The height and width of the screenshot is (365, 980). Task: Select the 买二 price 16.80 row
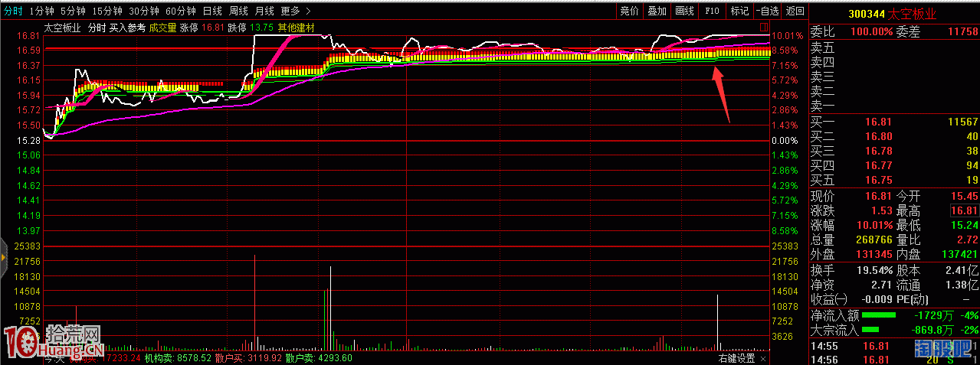coord(894,136)
